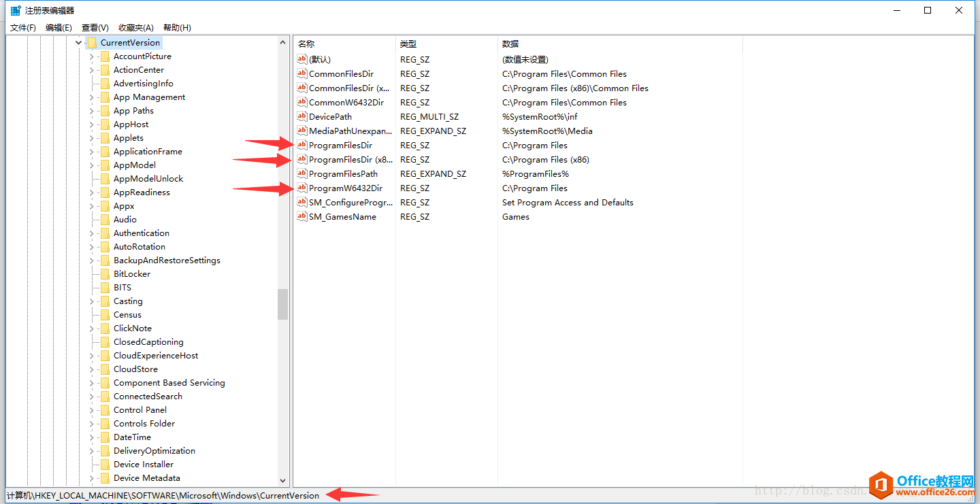The width and height of the screenshot is (980, 504).
Task: Select the Device Installer key
Action: click(144, 465)
